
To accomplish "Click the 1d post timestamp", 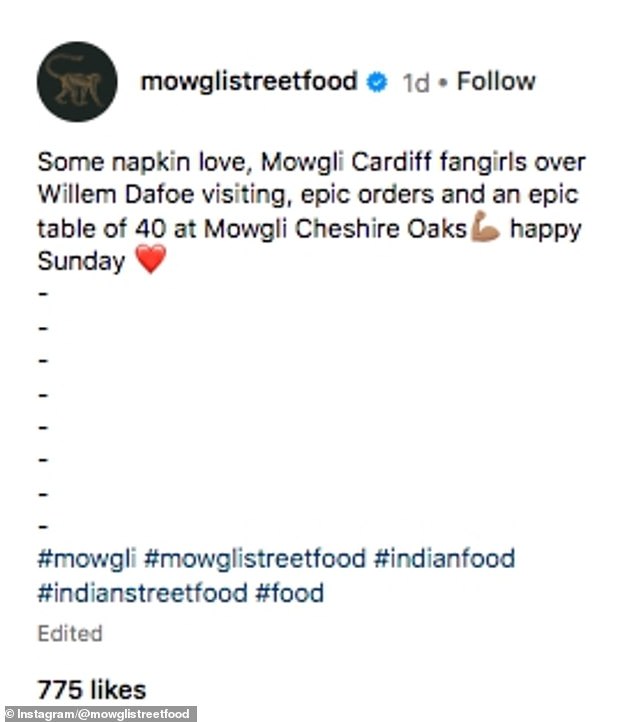I will (416, 83).
